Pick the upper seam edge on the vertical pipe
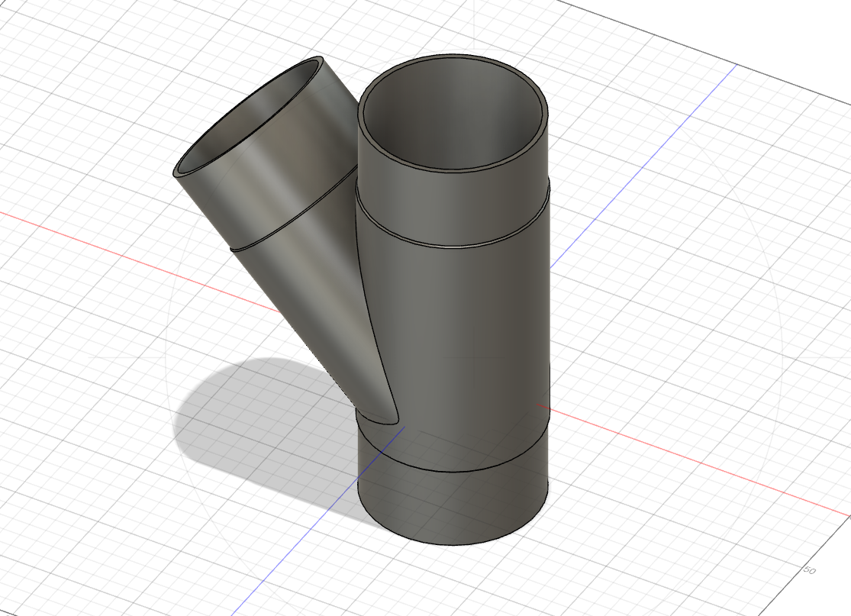 (453, 244)
